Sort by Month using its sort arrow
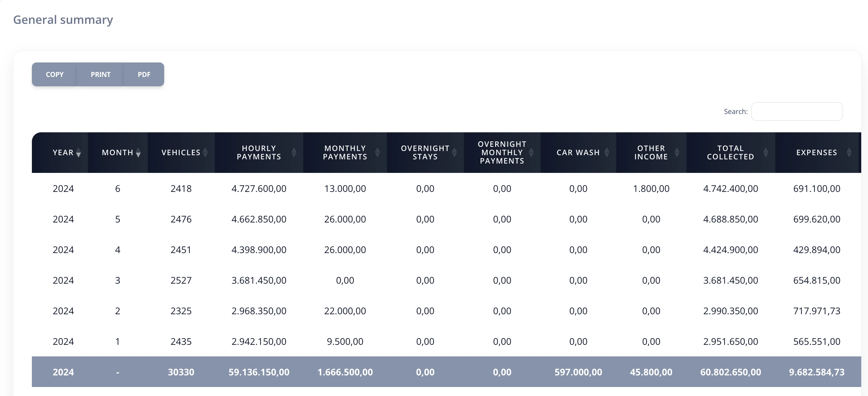Image resolution: width=868 pixels, height=396 pixels. 138,153
